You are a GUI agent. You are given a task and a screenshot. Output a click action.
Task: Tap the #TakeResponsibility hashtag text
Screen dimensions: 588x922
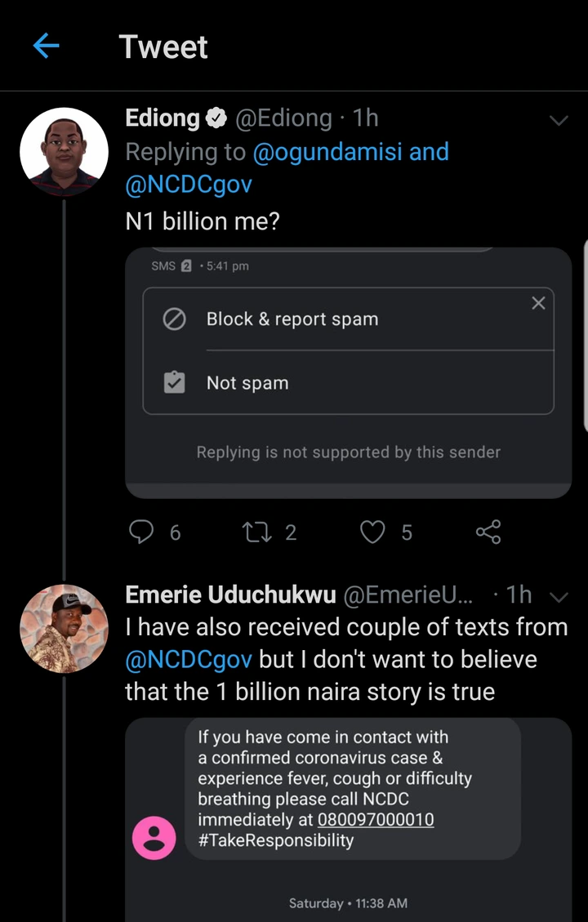[x=275, y=840]
